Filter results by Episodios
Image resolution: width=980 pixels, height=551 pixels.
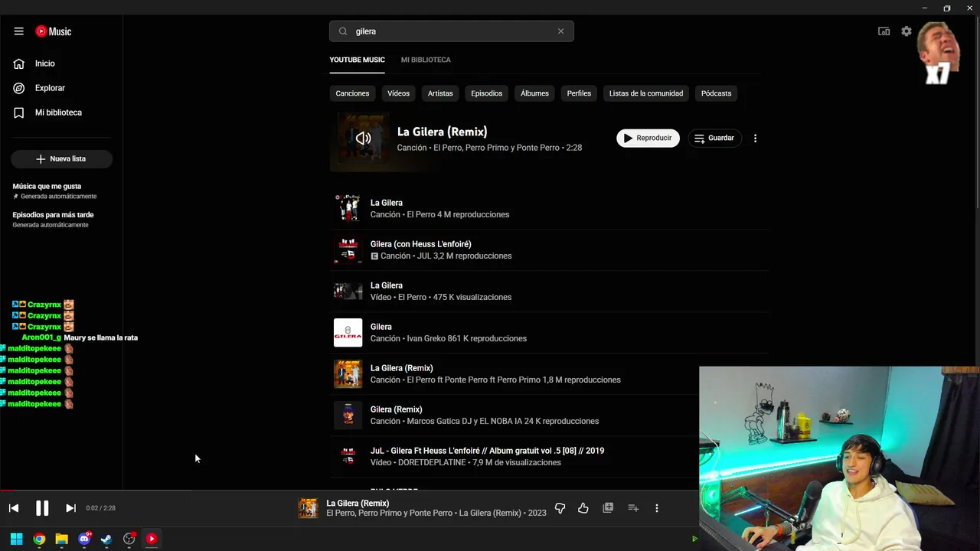487,93
